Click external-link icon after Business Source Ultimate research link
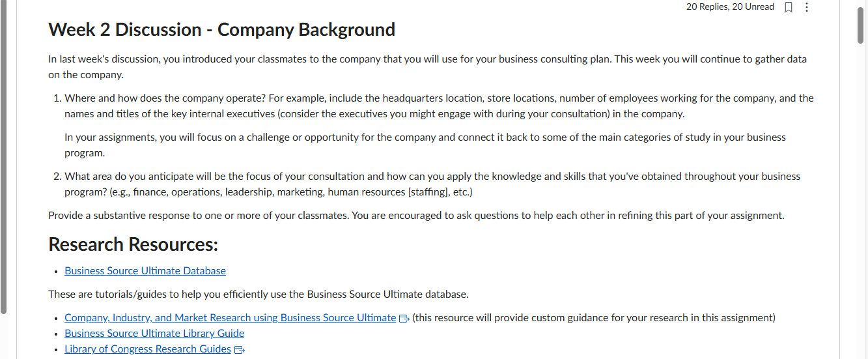Viewport: 868px width, 359px height. coord(404,319)
